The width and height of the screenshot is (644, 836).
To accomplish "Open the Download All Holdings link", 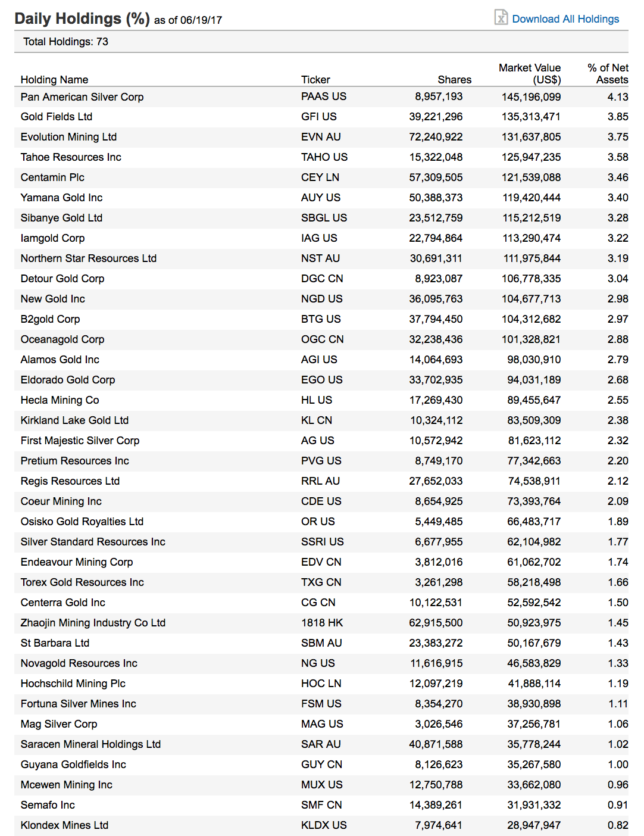I will tap(565, 19).
